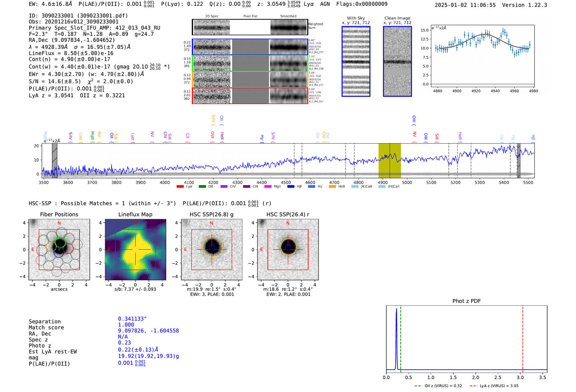Select the Clean Image cutout
This screenshot has width=576, height=392.
coord(397,61)
